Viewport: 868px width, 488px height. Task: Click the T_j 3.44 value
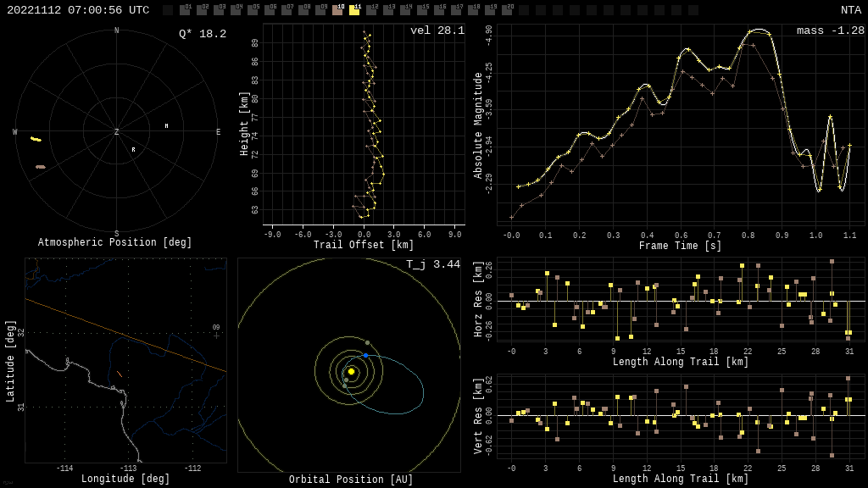(433, 264)
